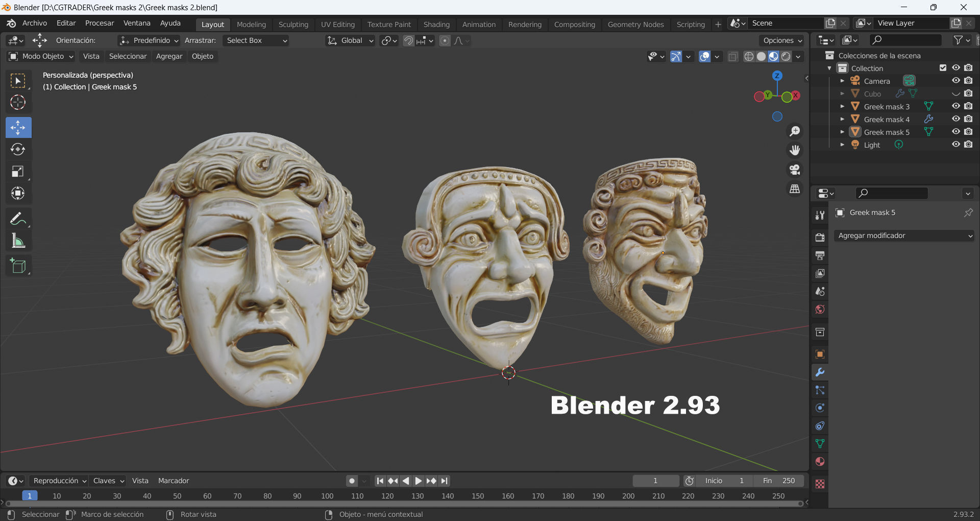980x521 pixels.
Task: Open the Material properties tab
Action: pos(820,462)
